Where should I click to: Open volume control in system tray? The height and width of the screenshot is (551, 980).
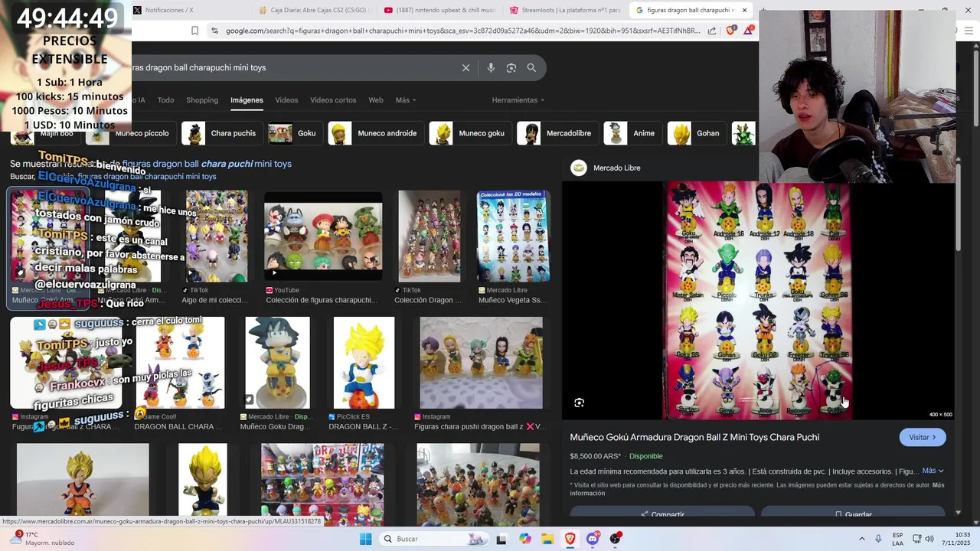tap(929, 539)
